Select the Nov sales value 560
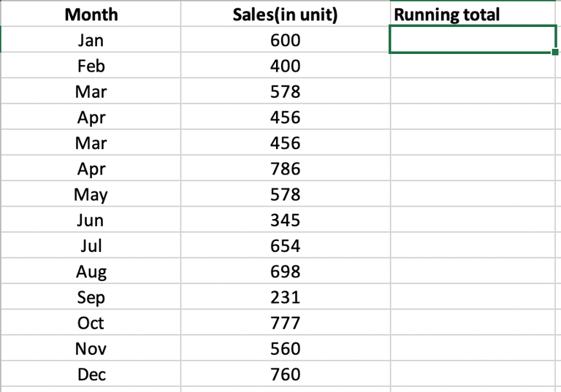This screenshot has width=561, height=392. coord(285,348)
